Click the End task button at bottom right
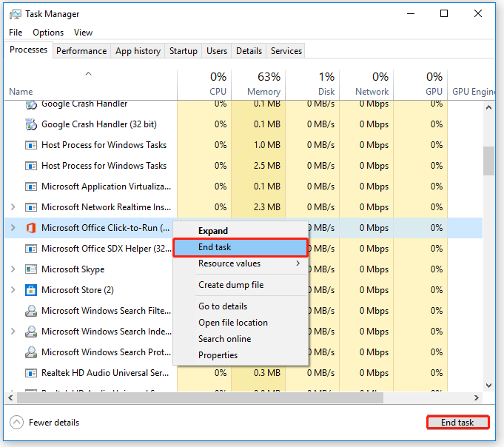Image resolution: width=504 pixels, height=447 pixels. tap(457, 423)
